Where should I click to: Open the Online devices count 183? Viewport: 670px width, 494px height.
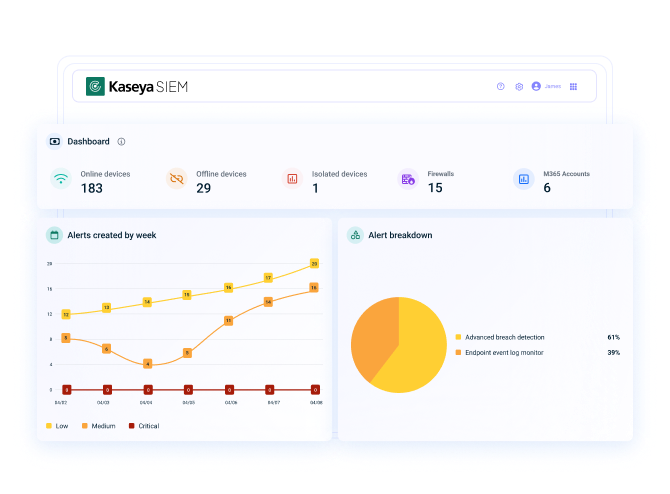(x=92, y=188)
